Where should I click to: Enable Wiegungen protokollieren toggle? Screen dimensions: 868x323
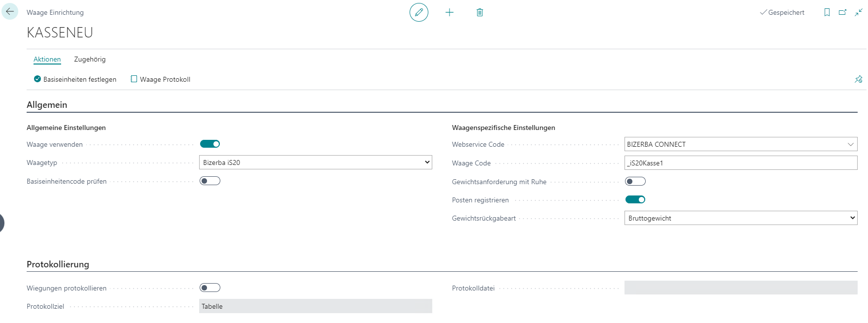(x=210, y=288)
